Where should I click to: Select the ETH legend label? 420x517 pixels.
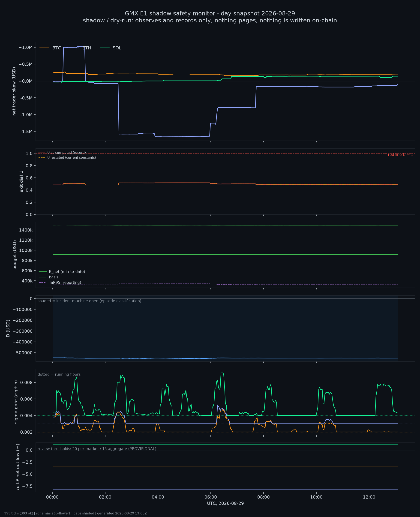(x=87, y=48)
